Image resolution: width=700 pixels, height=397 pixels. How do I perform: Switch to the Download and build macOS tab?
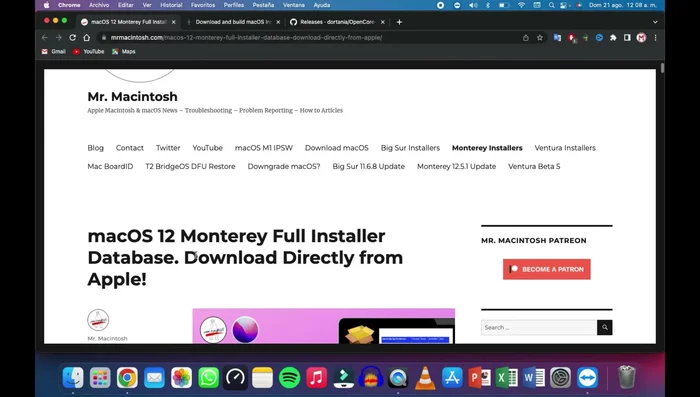click(x=233, y=22)
